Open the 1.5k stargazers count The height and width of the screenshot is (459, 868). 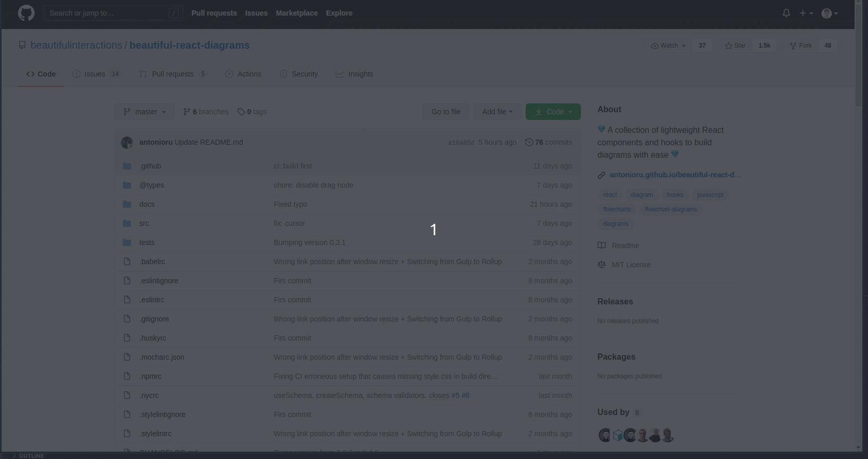764,46
